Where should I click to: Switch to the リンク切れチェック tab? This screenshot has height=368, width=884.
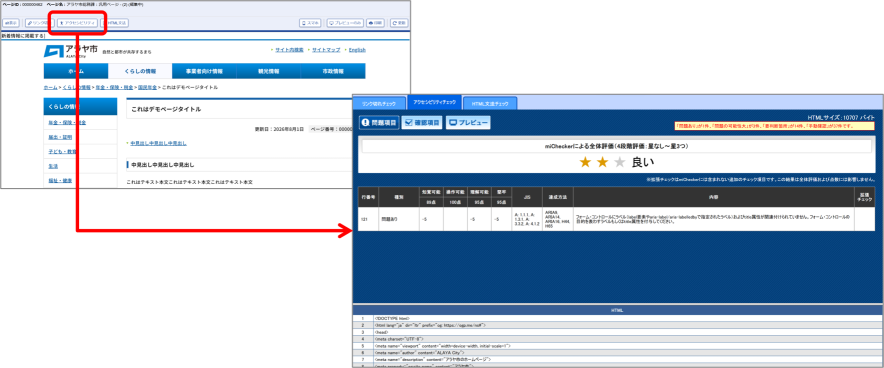[378, 104]
